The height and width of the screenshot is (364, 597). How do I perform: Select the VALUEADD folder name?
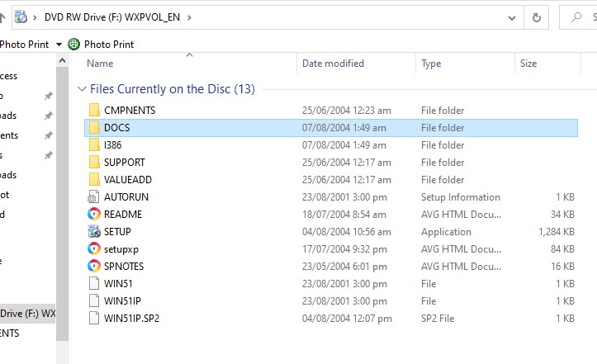coord(128,180)
